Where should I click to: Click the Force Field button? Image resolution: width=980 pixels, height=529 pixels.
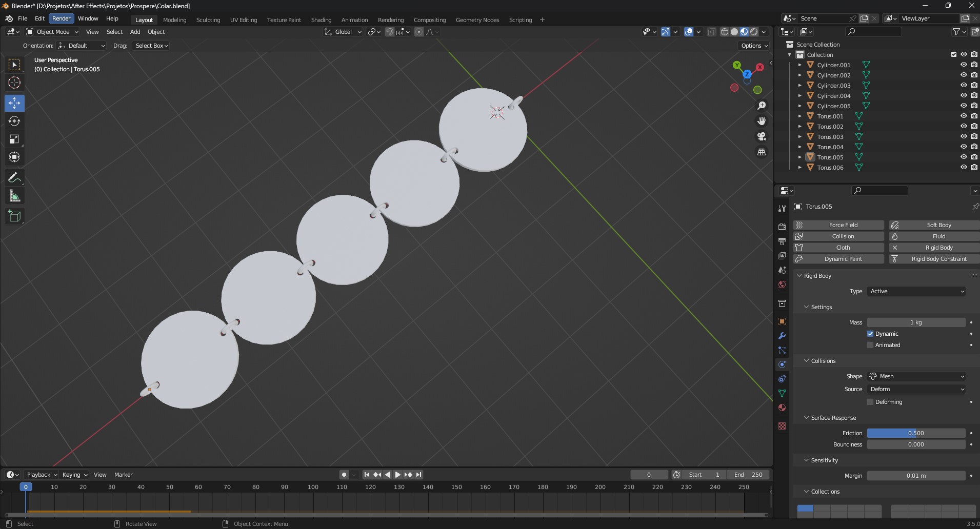tap(838, 225)
